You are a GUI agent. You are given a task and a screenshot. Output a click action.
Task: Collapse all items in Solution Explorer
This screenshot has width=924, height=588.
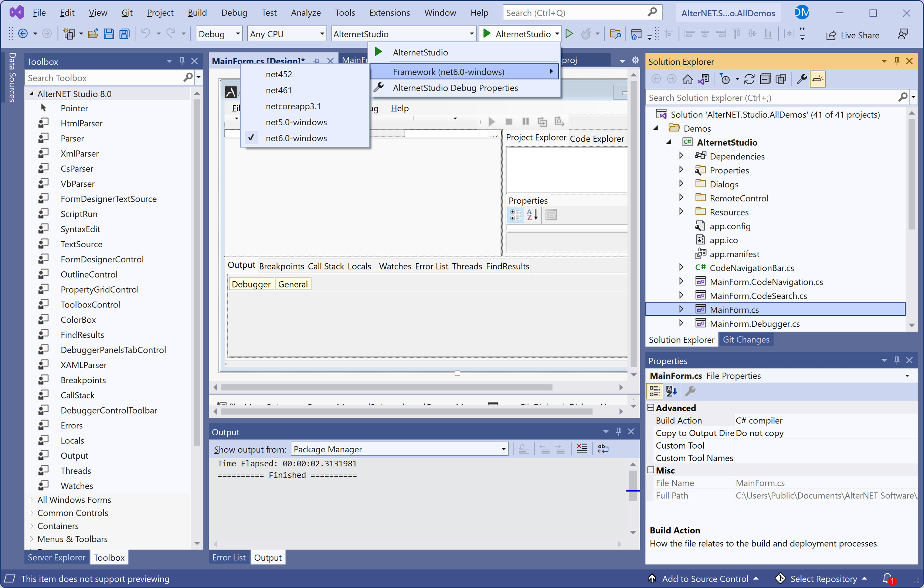coord(765,79)
